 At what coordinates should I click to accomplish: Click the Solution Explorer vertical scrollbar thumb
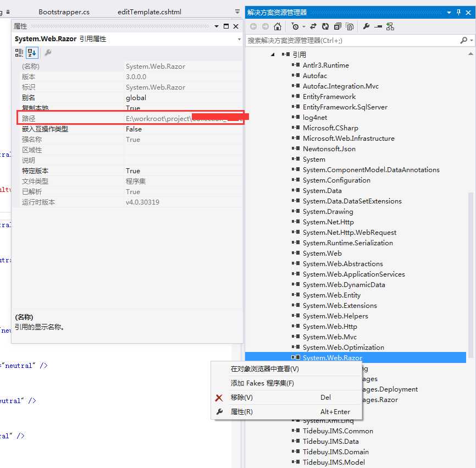point(471,275)
